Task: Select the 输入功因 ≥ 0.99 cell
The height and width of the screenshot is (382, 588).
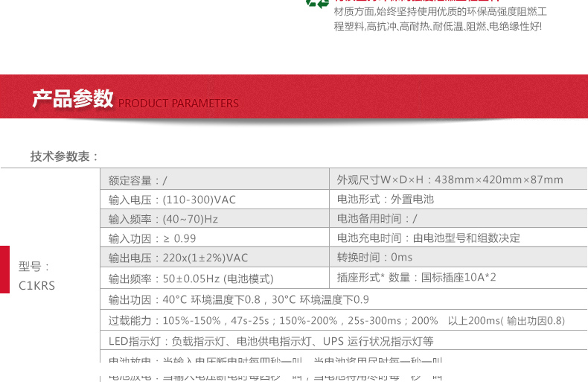Action: [215, 238]
